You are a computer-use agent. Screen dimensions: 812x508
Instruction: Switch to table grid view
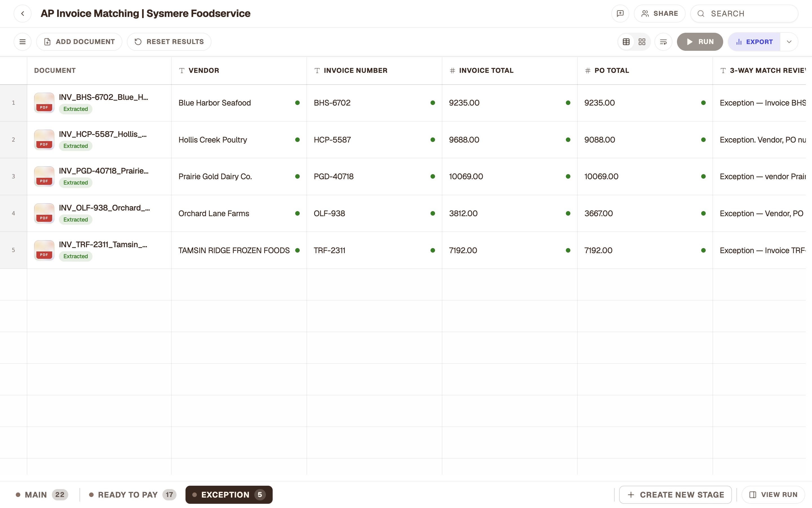[626, 42]
